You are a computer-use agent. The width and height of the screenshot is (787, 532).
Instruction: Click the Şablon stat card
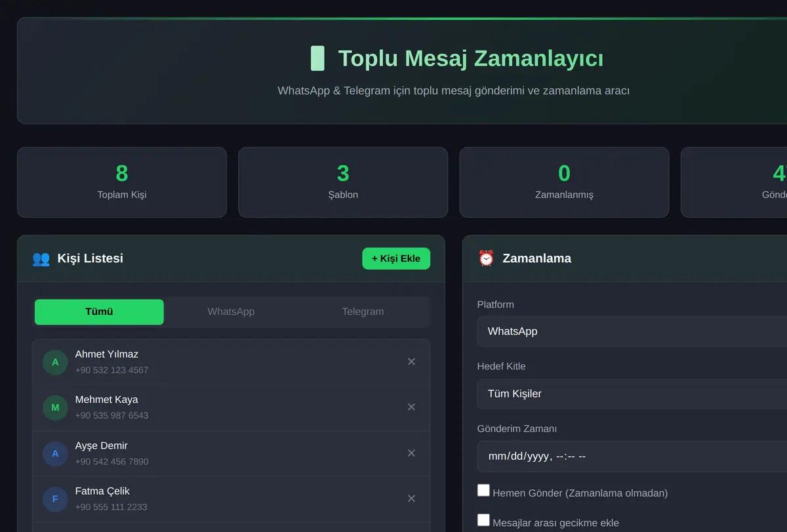pyautogui.click(x=343, y=182)
